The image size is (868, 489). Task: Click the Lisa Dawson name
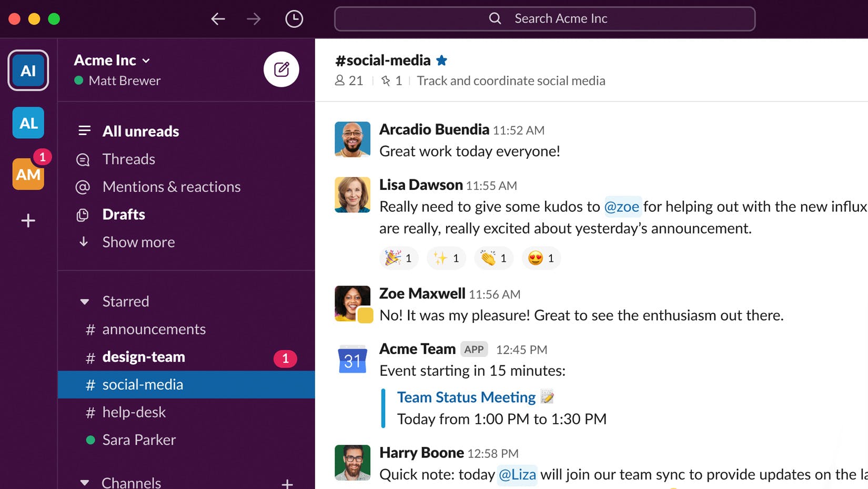click(421, 185)
